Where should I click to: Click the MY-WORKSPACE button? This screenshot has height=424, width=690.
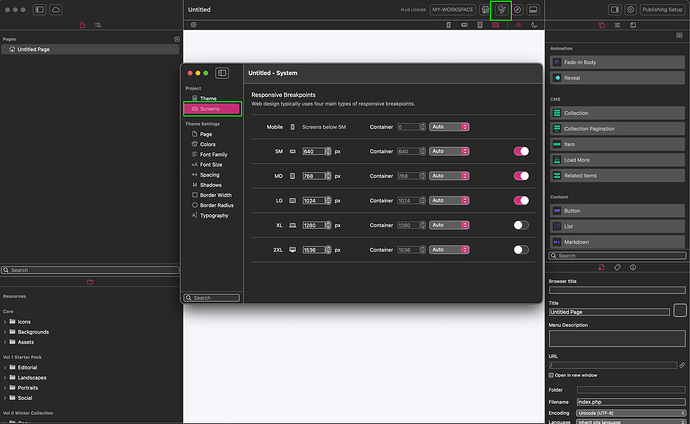452,10
